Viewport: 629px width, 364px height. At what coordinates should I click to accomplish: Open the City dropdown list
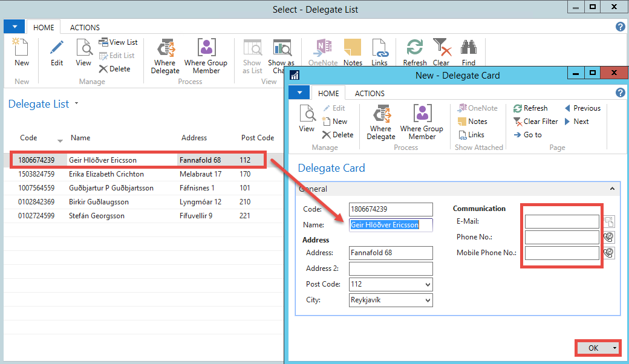(x=428, y=300)
